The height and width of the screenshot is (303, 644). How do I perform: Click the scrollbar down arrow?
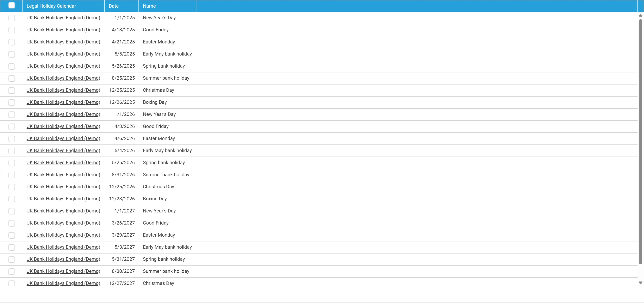640,283
